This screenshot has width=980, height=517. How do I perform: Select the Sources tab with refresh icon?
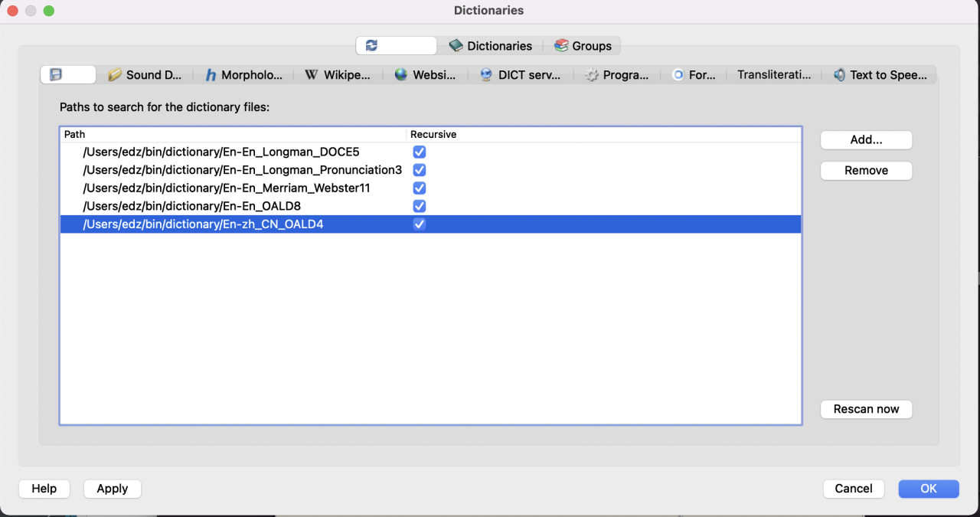(396, 46)
